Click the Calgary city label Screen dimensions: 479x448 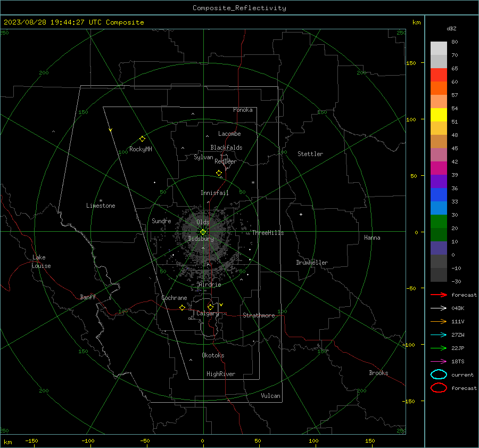[x=208, y=313]
